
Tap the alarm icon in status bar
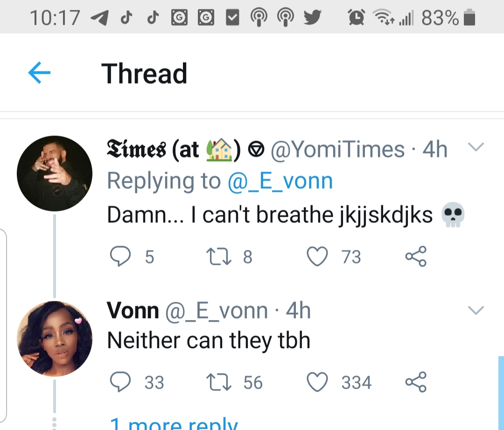[357, 18]
